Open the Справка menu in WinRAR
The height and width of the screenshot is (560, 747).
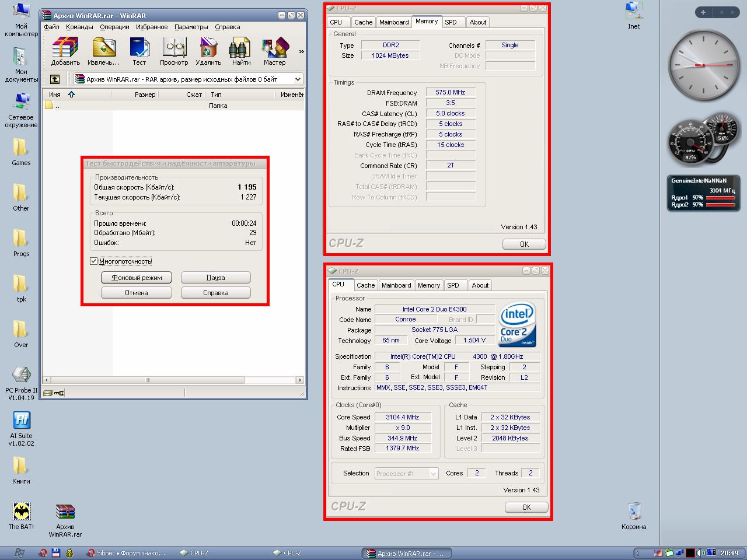(228, 27)
